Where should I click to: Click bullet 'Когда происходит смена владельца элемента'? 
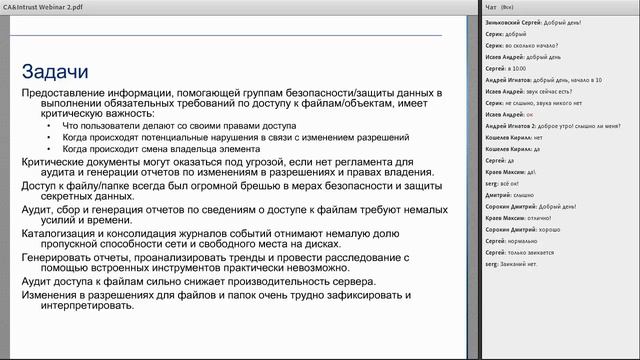point(161,149)
